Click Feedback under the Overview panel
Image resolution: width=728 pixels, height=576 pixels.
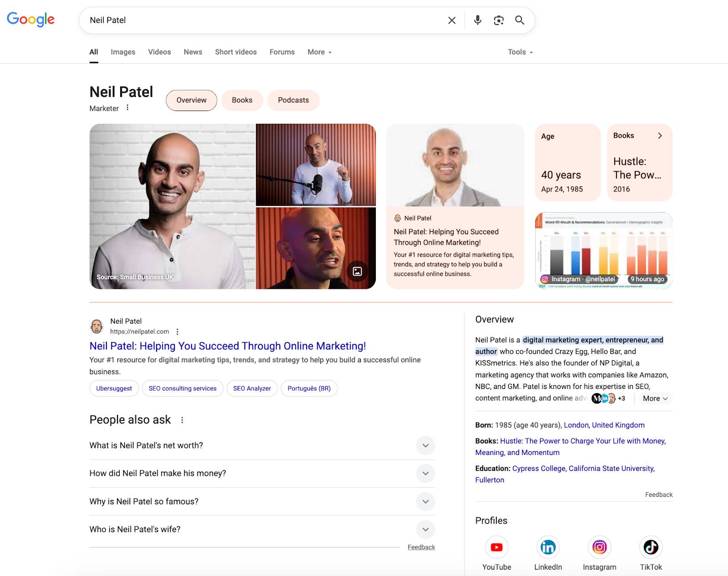point(659,495)
